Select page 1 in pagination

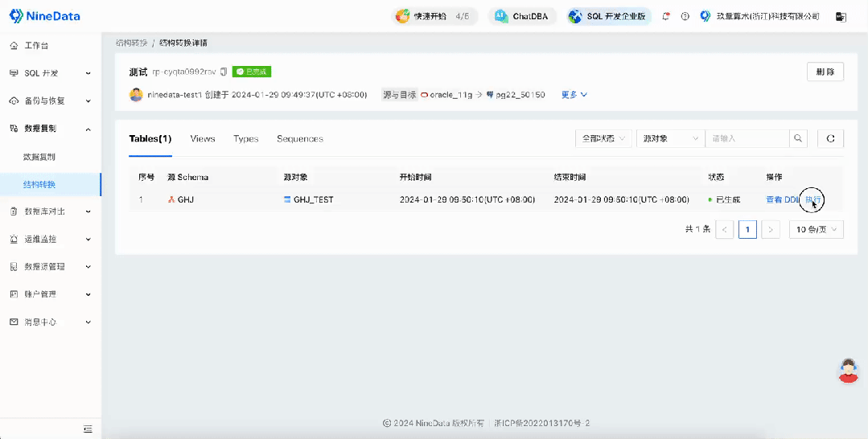[x=747, y=229]
